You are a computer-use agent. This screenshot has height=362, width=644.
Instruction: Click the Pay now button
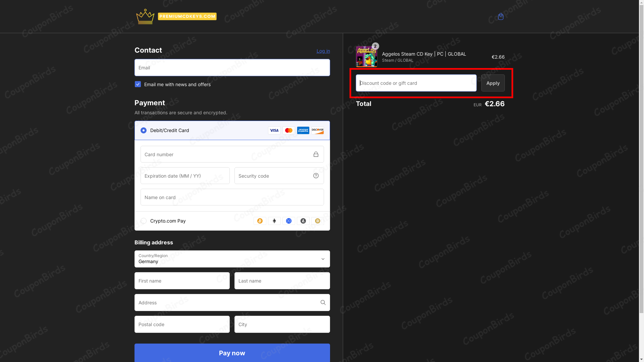tap(232, 353)
